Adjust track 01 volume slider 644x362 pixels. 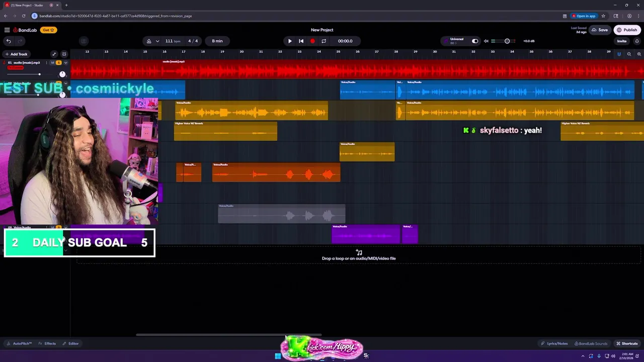(x=39, y=74)
